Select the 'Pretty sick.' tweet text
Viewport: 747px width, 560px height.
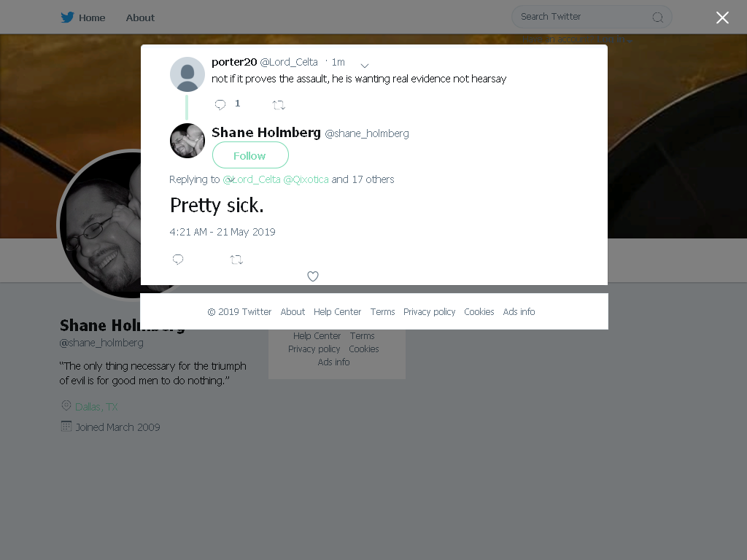(x=217, y=205)
